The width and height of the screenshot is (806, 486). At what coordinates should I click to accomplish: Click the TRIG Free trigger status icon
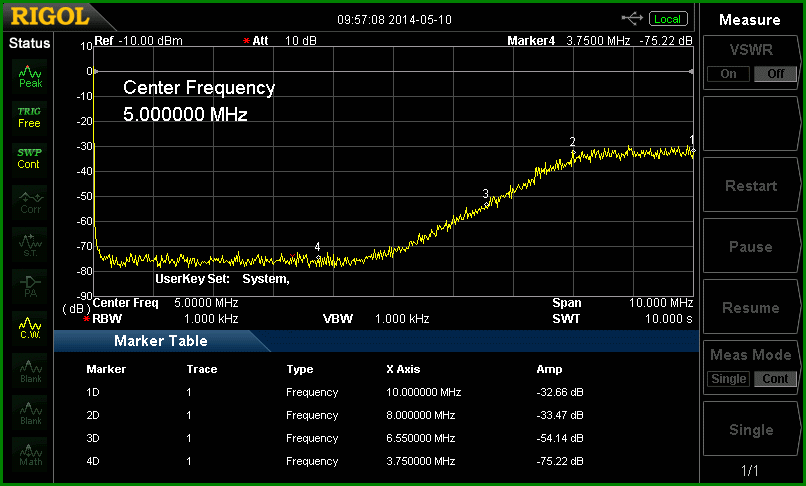(29, 118)
